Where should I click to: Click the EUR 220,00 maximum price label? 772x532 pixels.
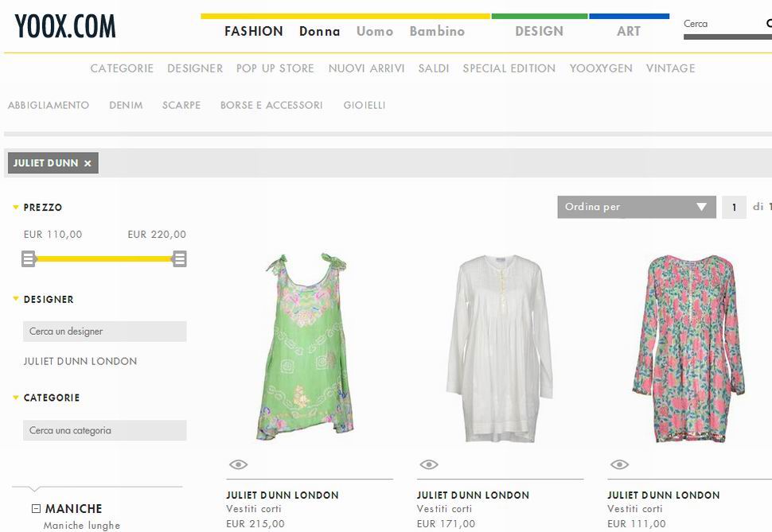[157, 235]
